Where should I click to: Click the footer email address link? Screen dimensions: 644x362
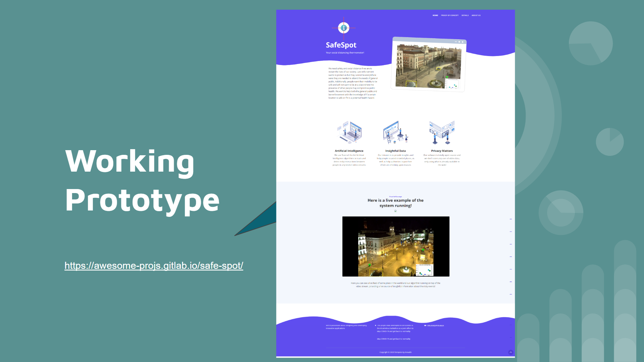click(435, 325)
